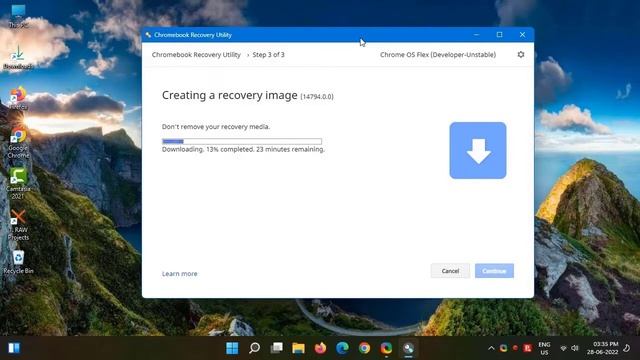Click the Chromebook Recovery Utility breadcrumb
Screen dimensions: 640x360
pyautogui.click(x=196, y=55)
